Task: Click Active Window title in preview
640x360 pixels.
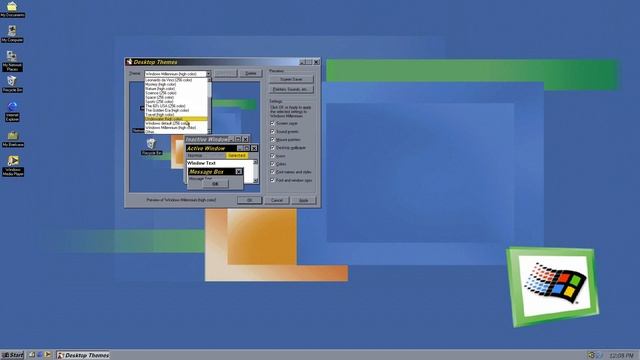Action: [206, 148]
